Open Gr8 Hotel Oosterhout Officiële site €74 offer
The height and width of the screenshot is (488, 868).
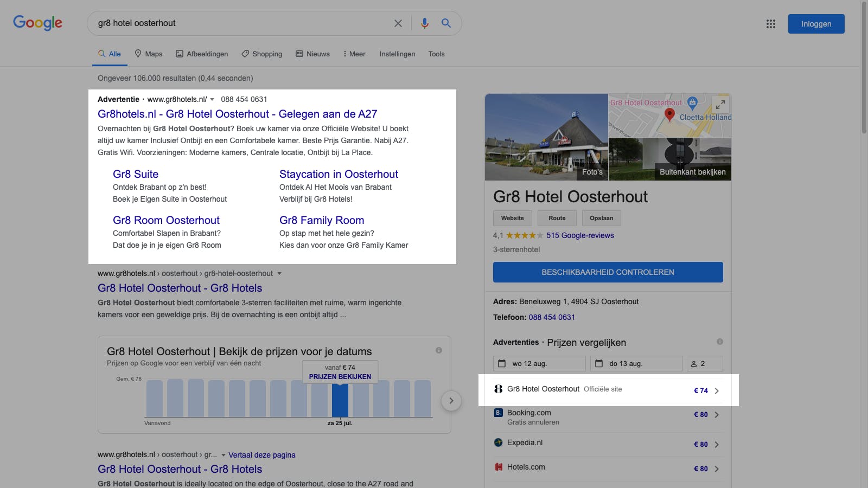(608, 390)
